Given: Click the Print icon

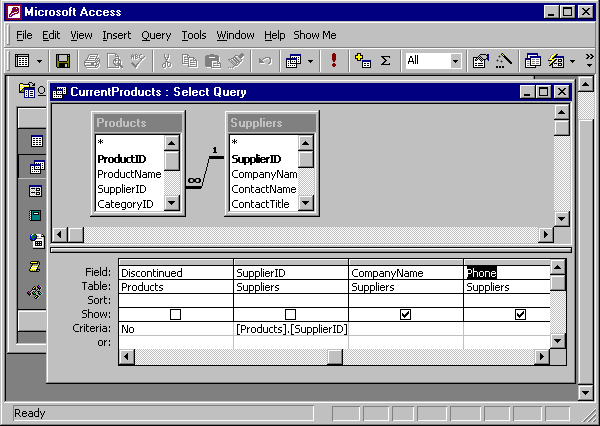Looking at the screenshot, I should 92,61.
